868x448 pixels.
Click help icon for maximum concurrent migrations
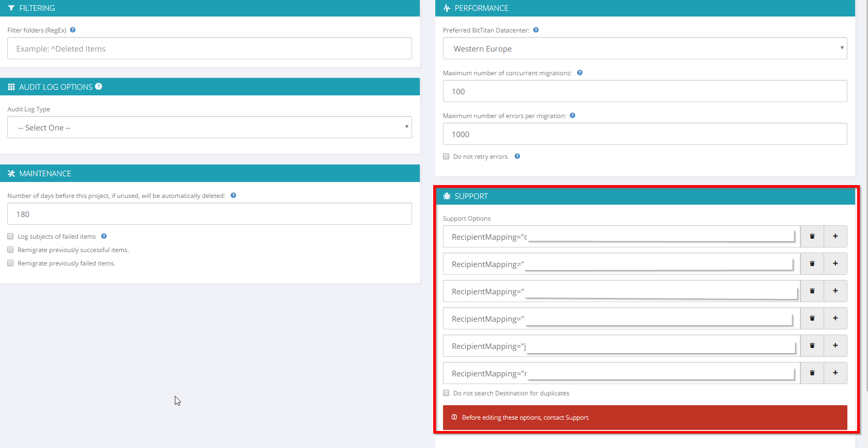(580, 73)
